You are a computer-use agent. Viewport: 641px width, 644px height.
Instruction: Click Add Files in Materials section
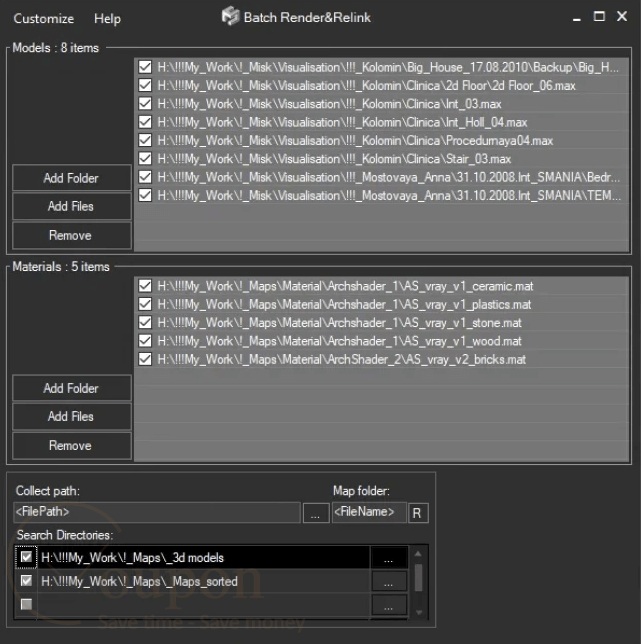click(72, 416)
